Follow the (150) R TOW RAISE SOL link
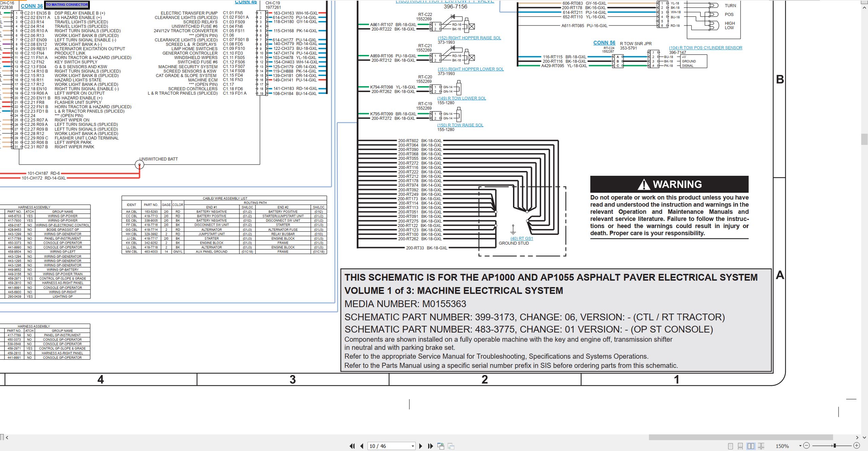Image resolution: width=868 pixels, height=451 pixels. 460,125
